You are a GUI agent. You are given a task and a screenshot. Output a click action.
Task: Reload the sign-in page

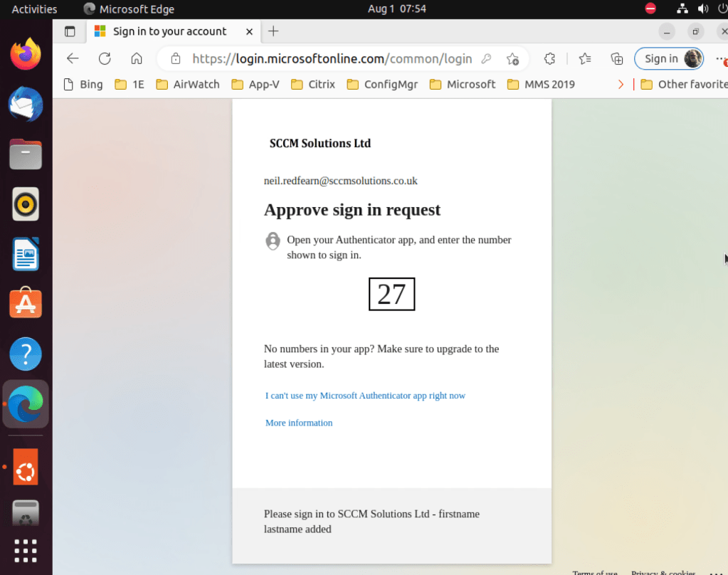(105, 59)
